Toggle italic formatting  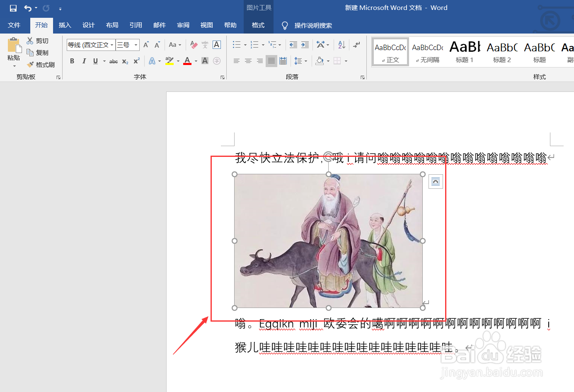coord(84,61)
